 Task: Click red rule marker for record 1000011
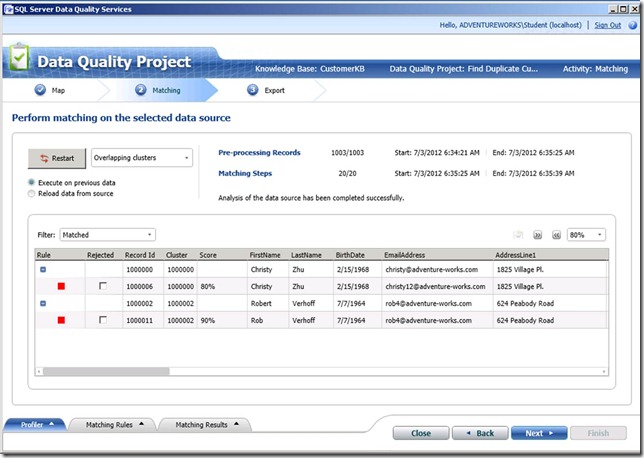[x=61, y=320]
